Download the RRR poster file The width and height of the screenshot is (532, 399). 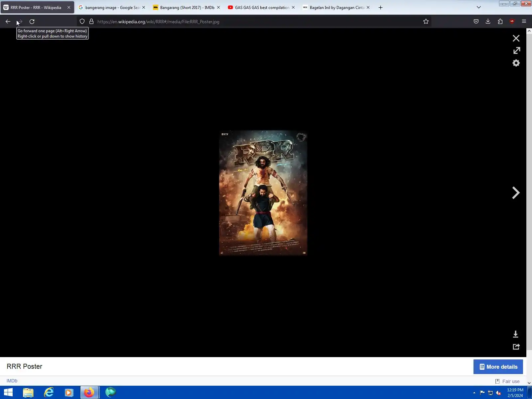pos(516,334)
